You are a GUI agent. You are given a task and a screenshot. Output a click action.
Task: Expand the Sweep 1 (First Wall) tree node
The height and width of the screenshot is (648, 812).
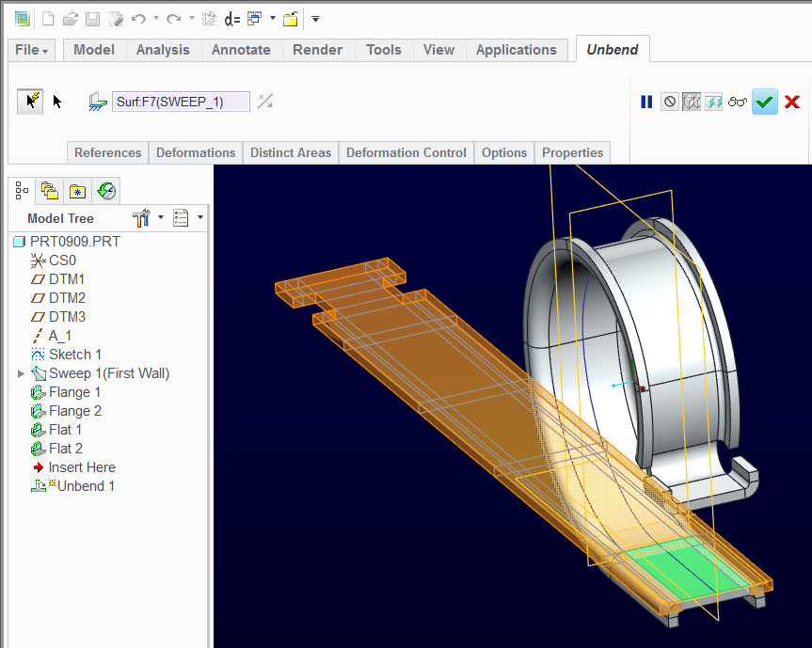pyautogui.click(x=22, y=373)
